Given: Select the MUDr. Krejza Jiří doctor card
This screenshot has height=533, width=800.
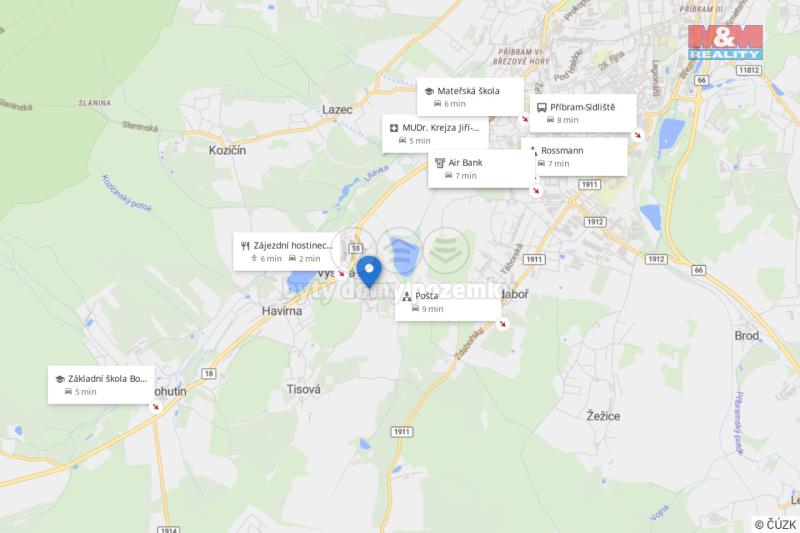Looking at the screenshot, I should pyautogui.click(x=435, y=134).
